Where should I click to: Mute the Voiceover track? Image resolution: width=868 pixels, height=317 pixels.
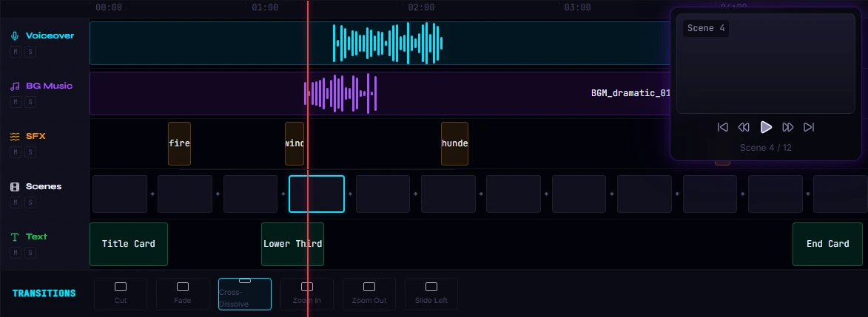point(16,52)
